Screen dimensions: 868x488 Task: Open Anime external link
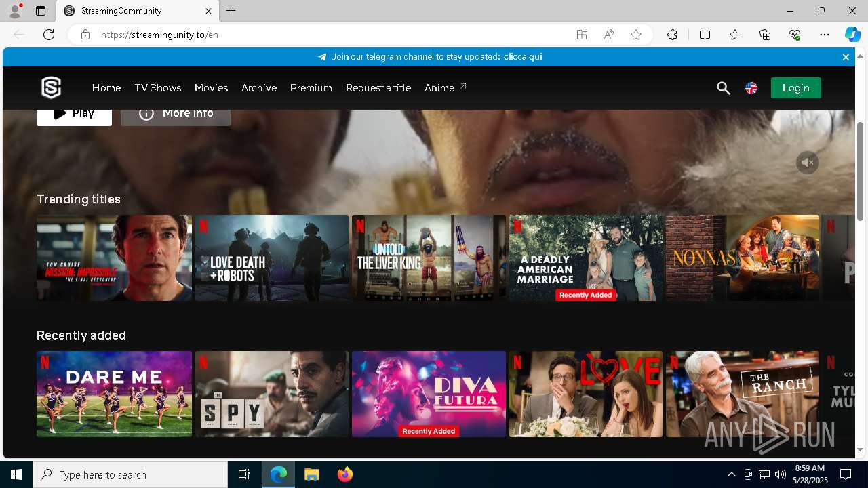[446, 88]
